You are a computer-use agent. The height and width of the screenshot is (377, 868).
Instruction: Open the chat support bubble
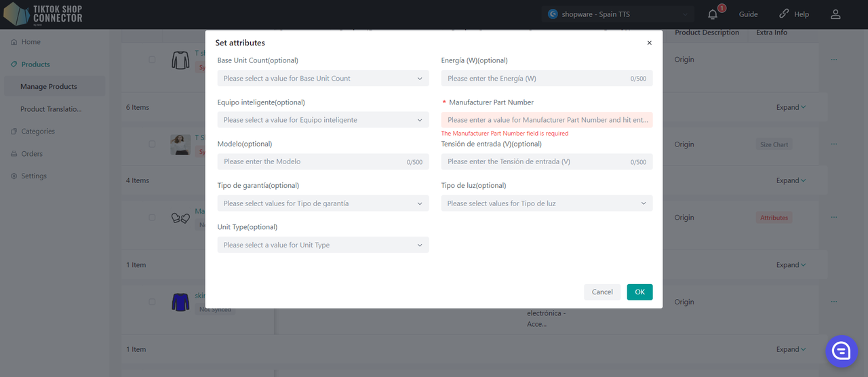coord(841,351)
